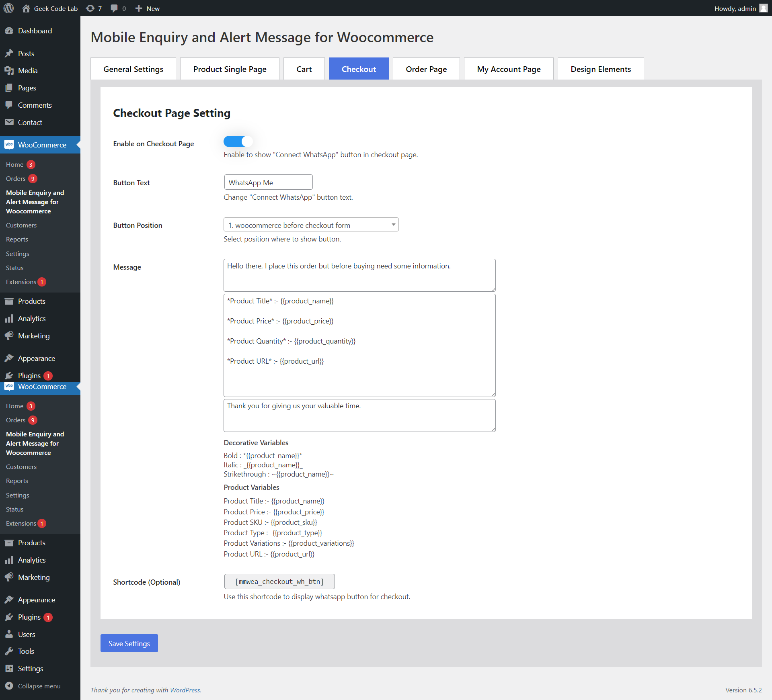The image size is (772, 700).
Task: Click the Tools wrench icon
Action: click(9, 651)
